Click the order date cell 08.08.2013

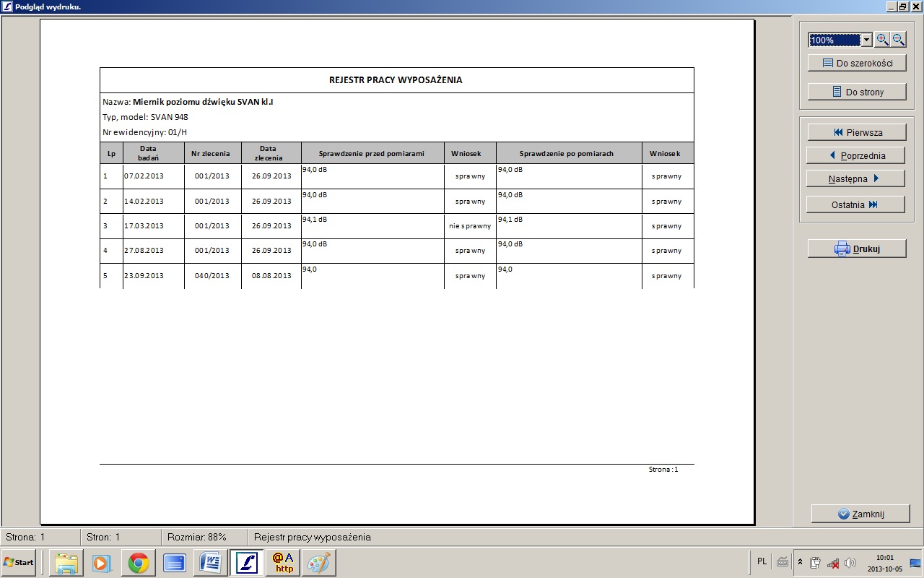[271, 275]
